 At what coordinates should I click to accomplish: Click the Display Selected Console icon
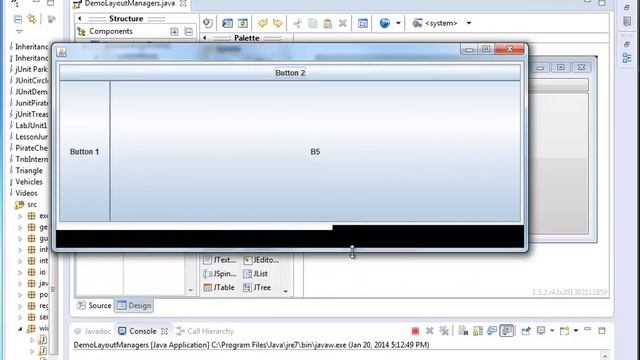[541, 331]
